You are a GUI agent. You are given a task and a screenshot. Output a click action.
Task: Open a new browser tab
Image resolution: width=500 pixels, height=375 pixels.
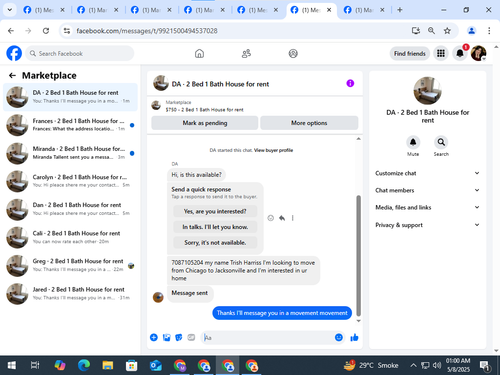coord(400,10)
